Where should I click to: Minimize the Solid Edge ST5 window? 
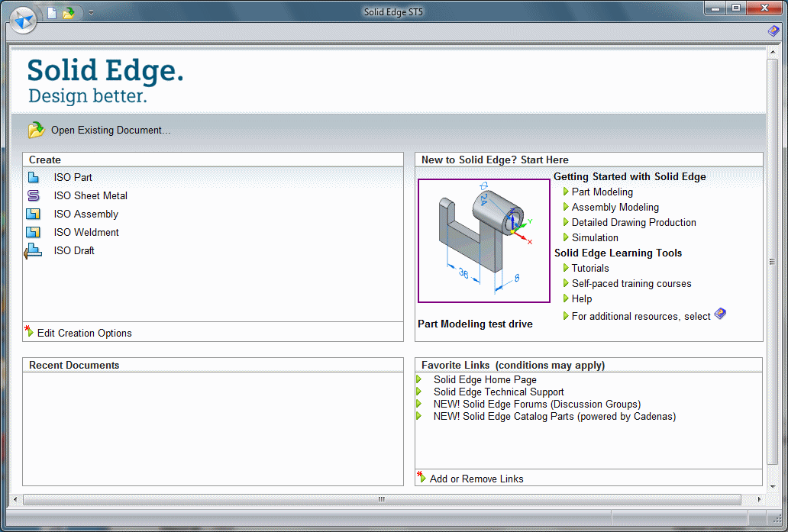tap(715, 8)
